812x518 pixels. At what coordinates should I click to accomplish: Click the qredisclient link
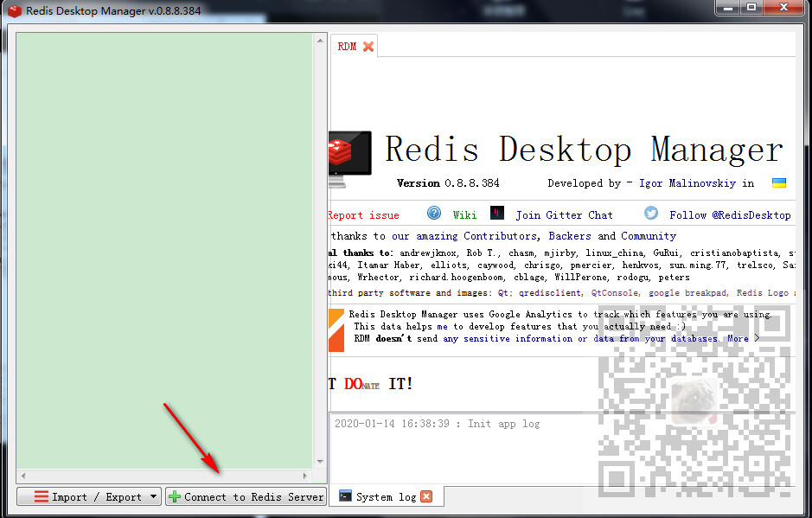point(550,292)
